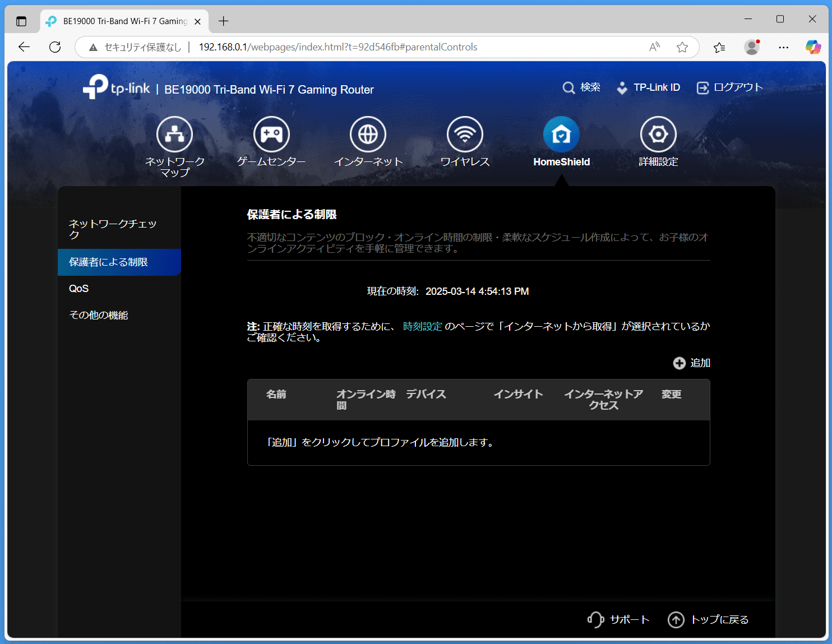Add a new profile with 追加
Viewport: 832px width, 644px height.
coord(692,363)
